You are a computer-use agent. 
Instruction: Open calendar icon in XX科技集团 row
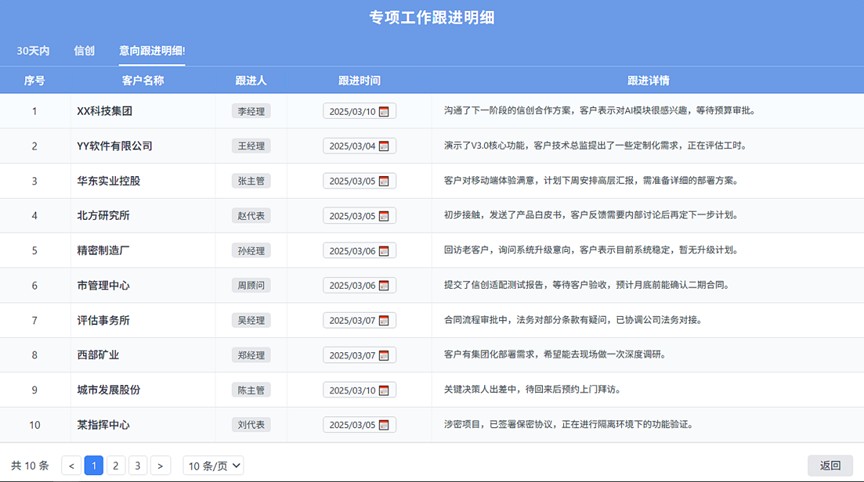[x=385, y=112]
